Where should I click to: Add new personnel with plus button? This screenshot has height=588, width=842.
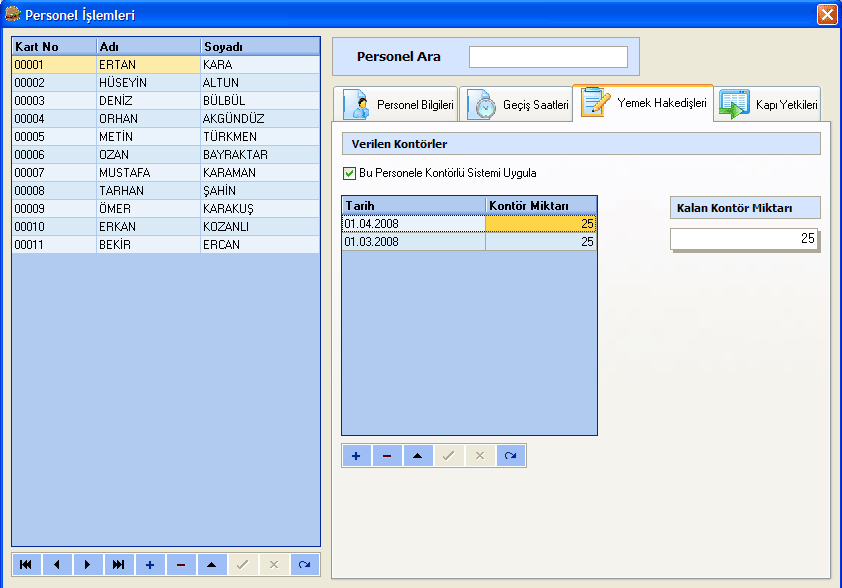150,565
